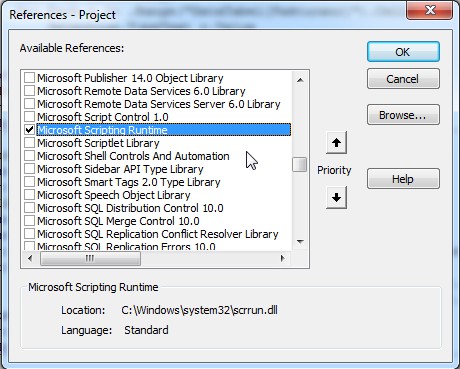Uncheck Microsoft Scripting Runtime checkbox
Viewport: 460px width, 369px height.
click(x=29, y=130)
